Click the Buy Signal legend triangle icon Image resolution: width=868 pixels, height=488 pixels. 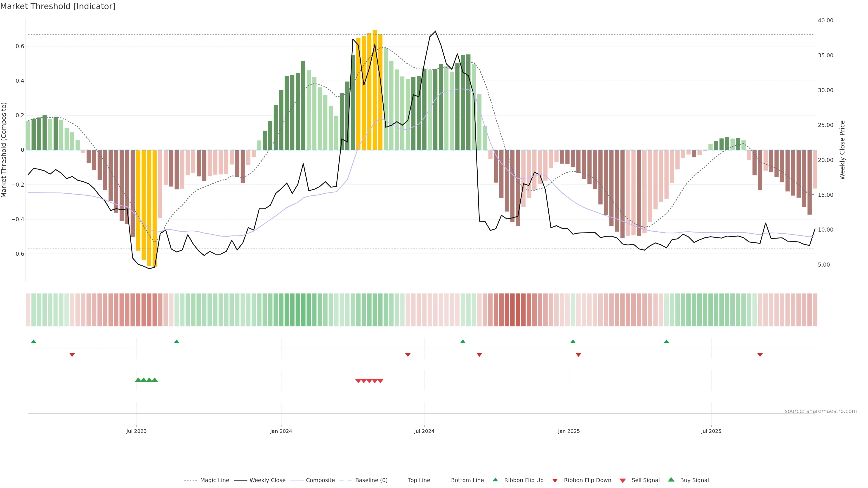click(x=671, y=480)
